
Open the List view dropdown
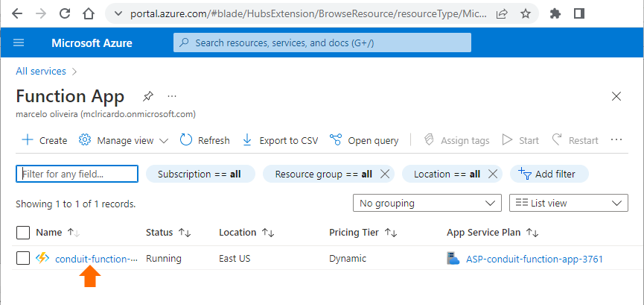[568, 203]
